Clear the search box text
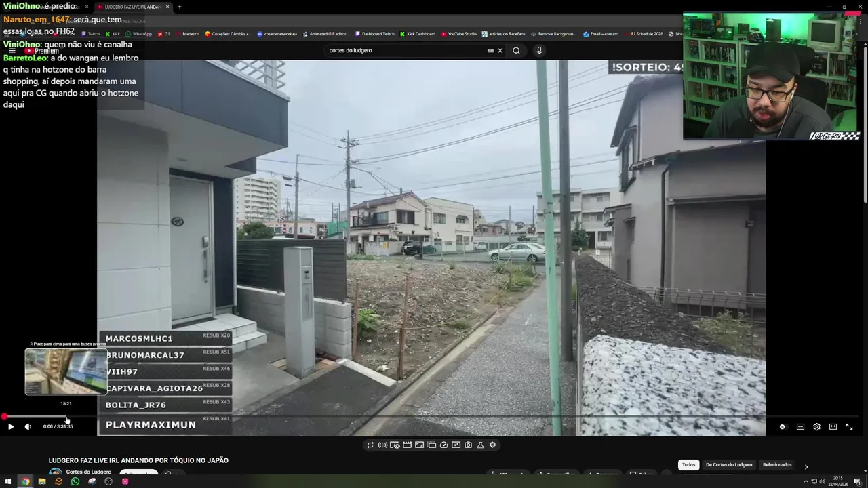 click(x=500, y=50)
